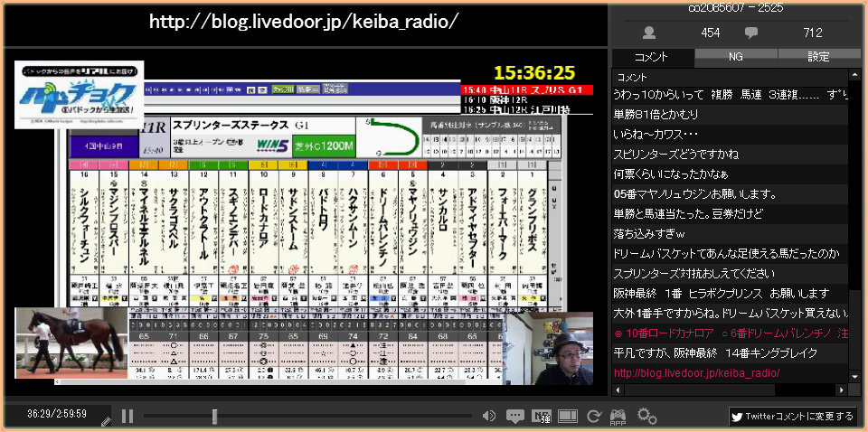Click Twitterコメントに変更する button
Image resolution: width=868 pixels, height=432 pixels.
point(793,416)
